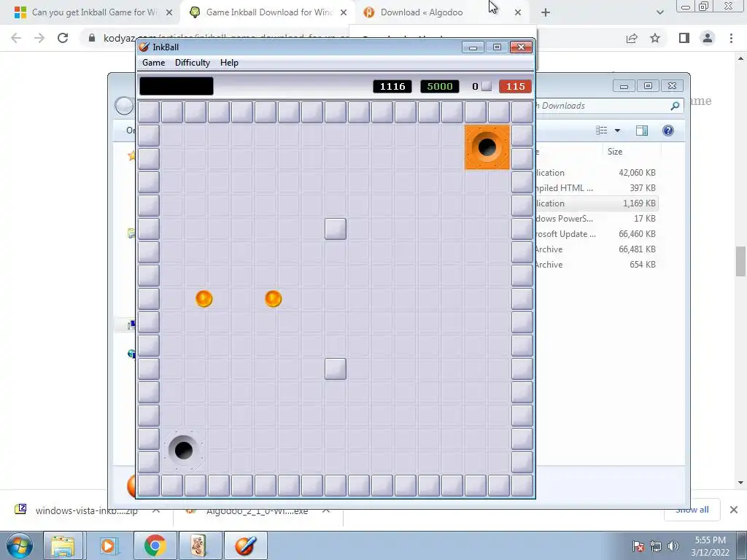Open the volume control in system tray
Image resolution: width=747 pixels, height=560 pixels.
[x=673, y=546]
